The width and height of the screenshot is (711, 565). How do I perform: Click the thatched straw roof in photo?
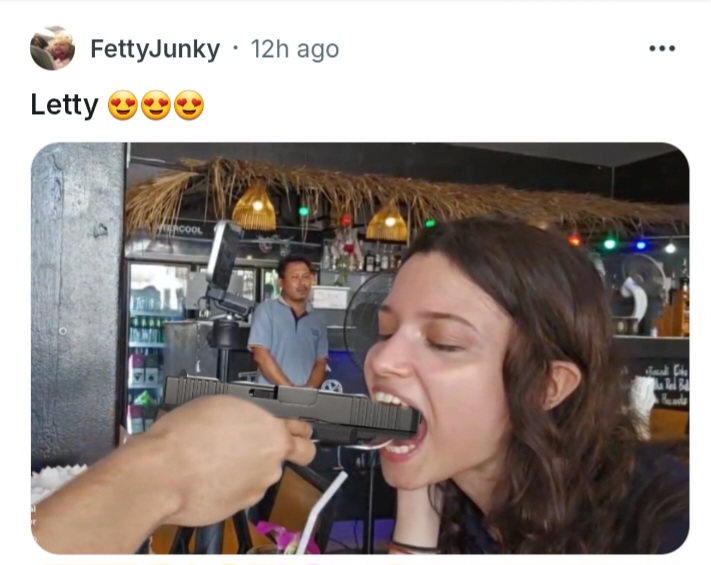pos(404,195)
